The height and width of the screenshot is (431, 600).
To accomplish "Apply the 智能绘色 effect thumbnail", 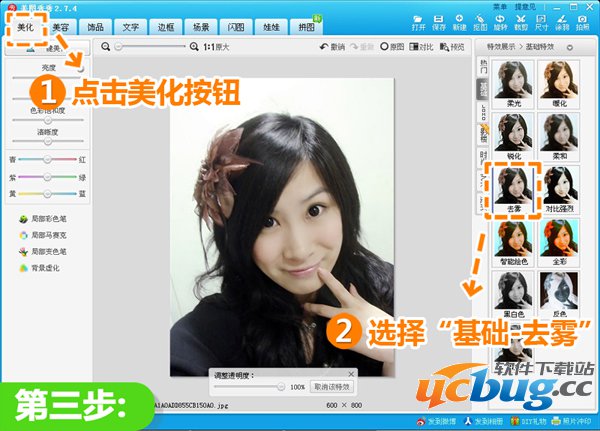I will click(x=513, y=242).
